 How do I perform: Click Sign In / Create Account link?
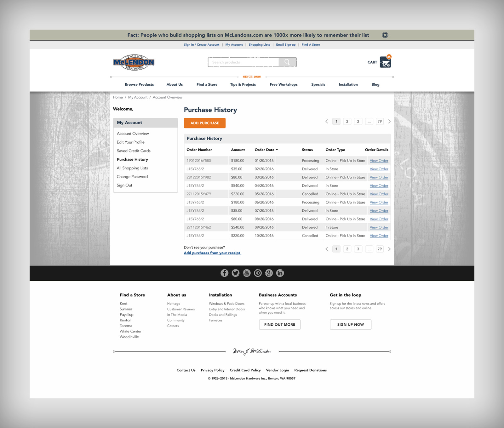coord(202,45)
